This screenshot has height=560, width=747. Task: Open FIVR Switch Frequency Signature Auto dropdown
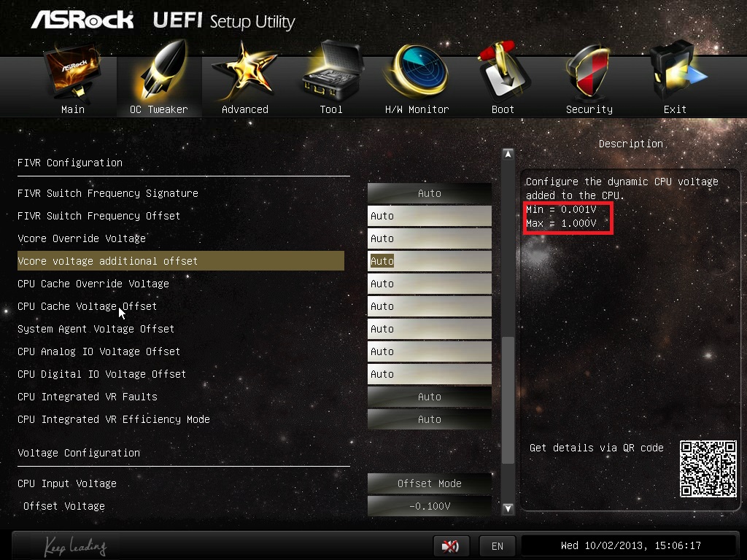click(x=429, y=193)
